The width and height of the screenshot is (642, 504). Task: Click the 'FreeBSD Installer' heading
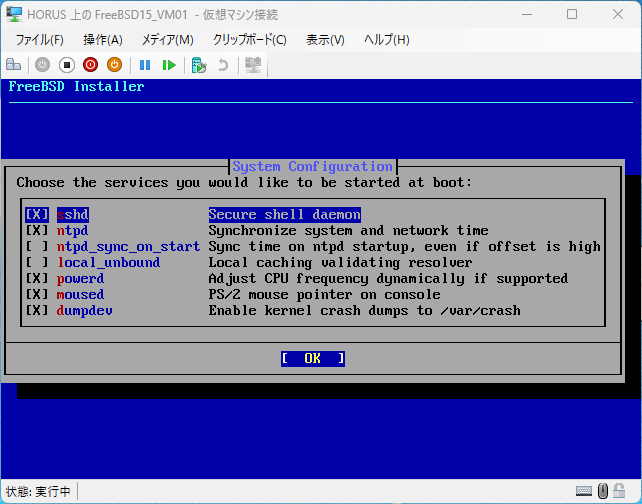[x=76, y=86]
